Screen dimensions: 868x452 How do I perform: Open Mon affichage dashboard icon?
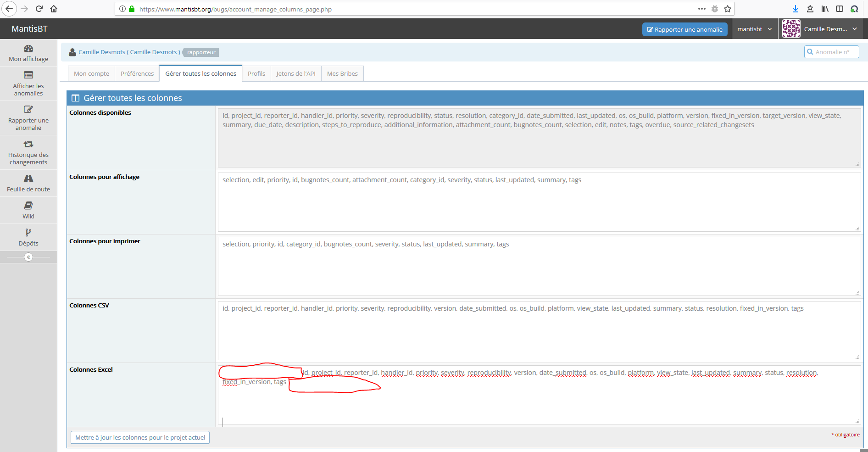[28, 49]
